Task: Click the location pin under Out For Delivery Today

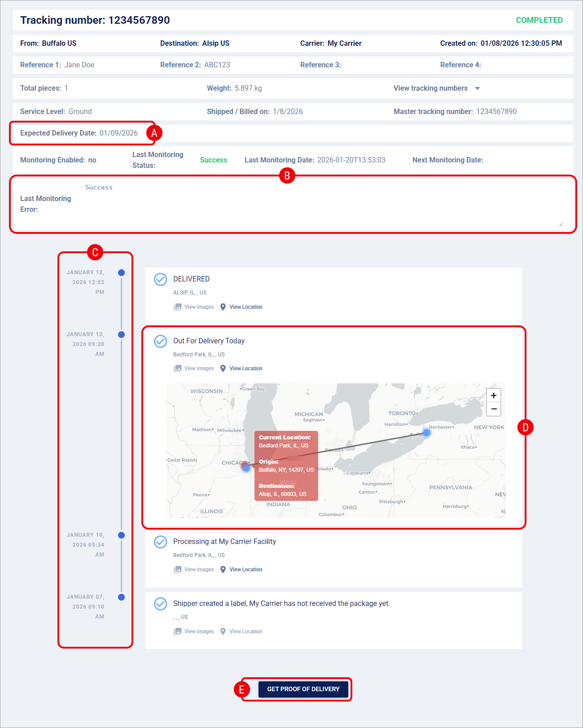Action: pos(223,368)
